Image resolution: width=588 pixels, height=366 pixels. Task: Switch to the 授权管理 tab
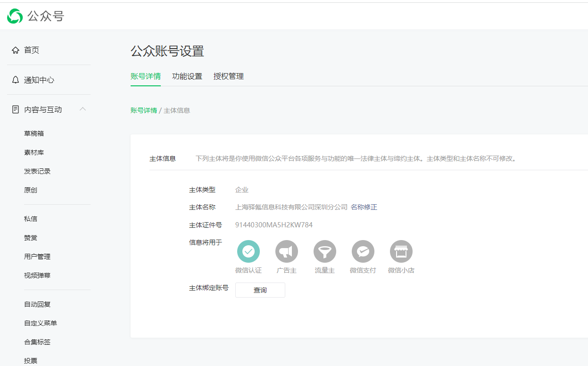(229, 76)
